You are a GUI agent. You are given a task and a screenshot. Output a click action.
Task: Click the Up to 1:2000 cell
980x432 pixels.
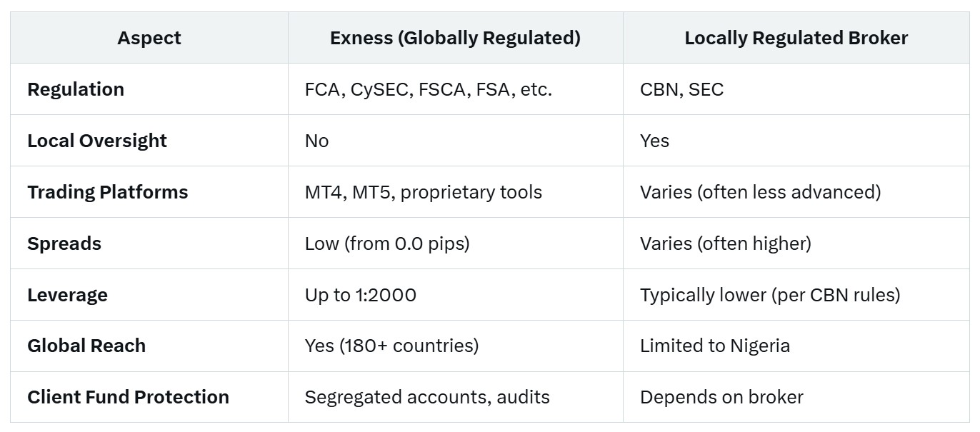(361, 295)
